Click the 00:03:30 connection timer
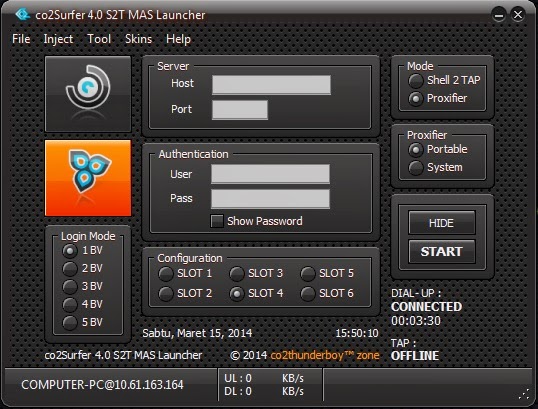 [416, 321]
